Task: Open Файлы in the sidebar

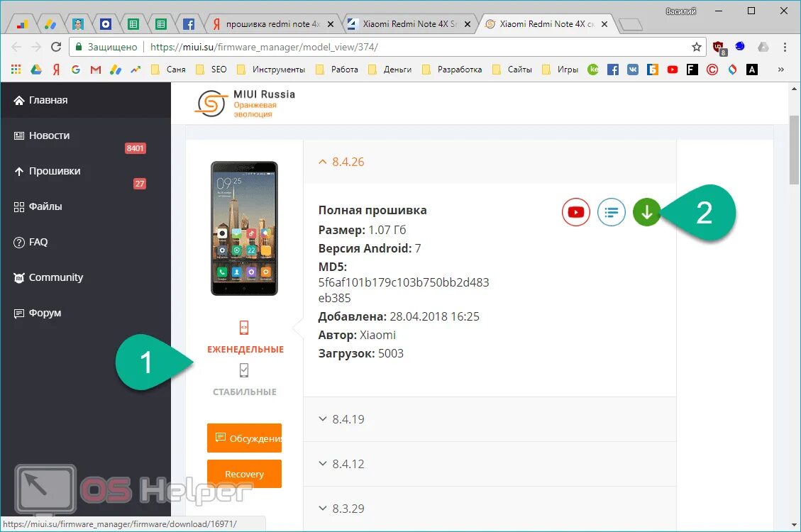Action: pos(86,207)
